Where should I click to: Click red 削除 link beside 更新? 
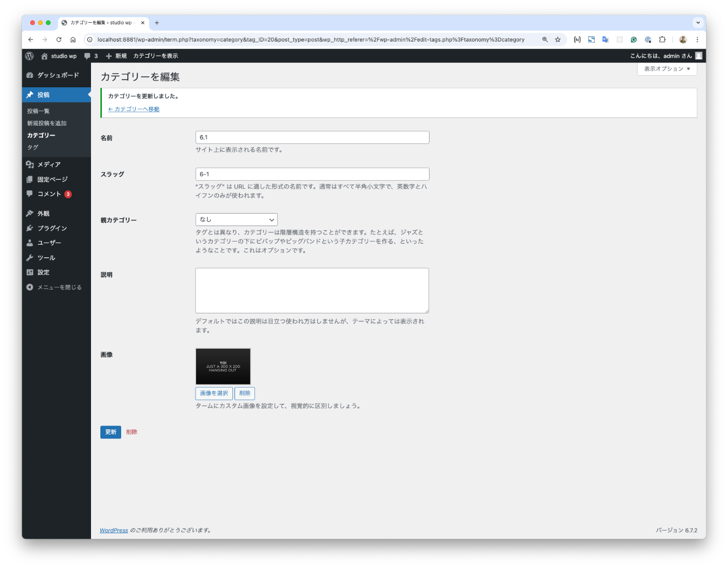[132, 432]
